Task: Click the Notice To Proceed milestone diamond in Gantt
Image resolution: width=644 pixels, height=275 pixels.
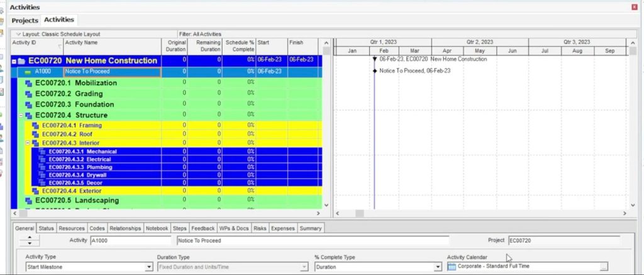Action: pos(375,71)
